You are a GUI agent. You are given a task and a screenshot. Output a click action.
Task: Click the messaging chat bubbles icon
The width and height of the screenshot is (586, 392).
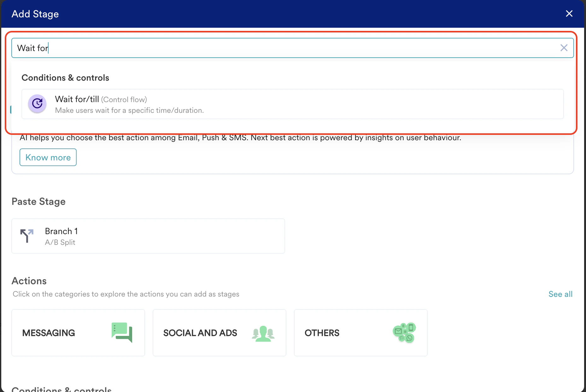(x=122, y=332)
